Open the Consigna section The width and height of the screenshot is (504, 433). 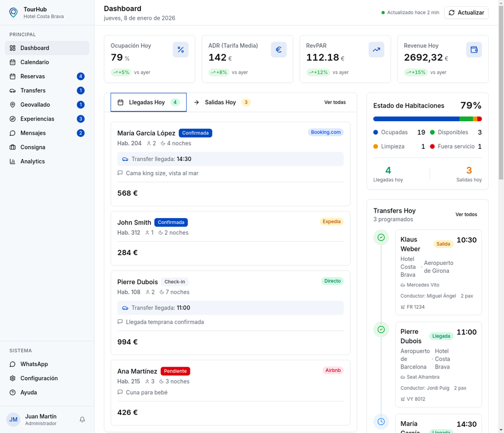(33, 147)
